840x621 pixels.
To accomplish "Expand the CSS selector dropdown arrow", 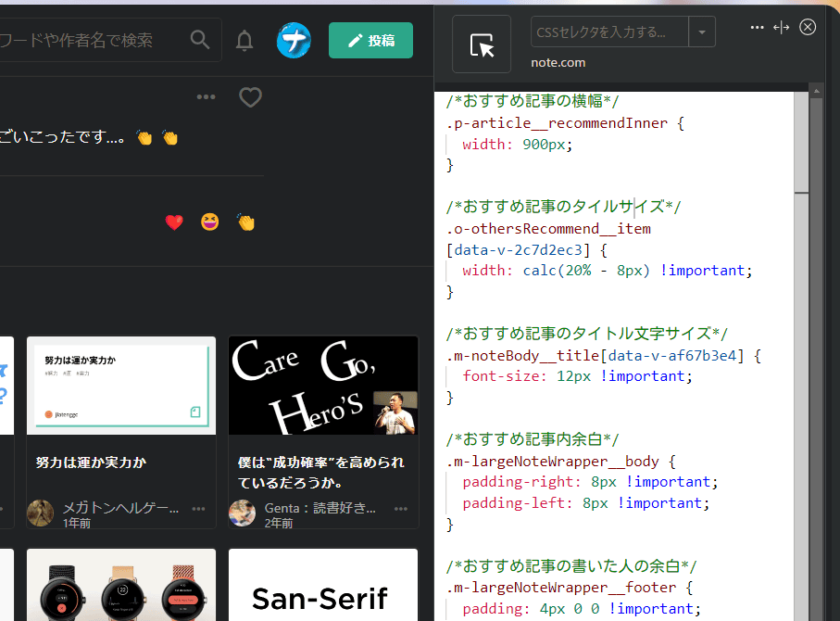I will point(702,32).
